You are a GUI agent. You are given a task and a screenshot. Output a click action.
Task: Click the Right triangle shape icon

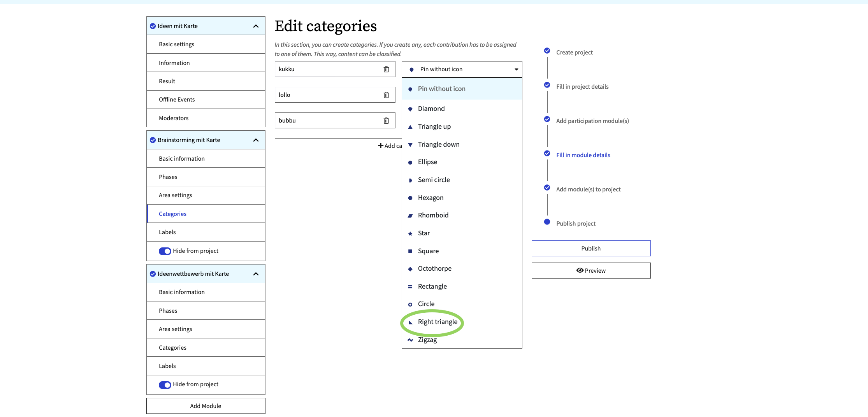tap(410, 322)
